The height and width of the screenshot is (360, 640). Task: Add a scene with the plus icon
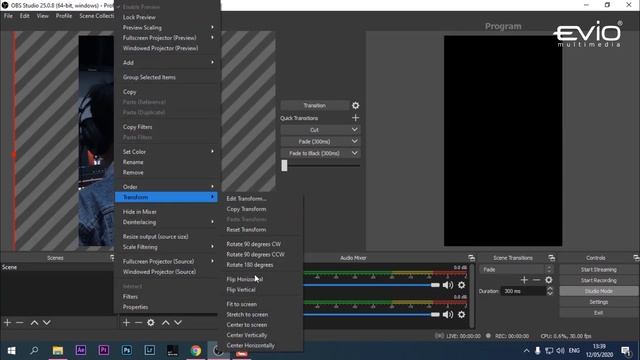coord(7,322)
